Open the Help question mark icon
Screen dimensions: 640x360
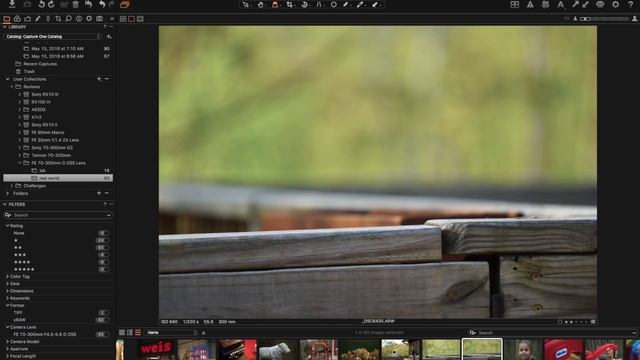click(631, 4)
